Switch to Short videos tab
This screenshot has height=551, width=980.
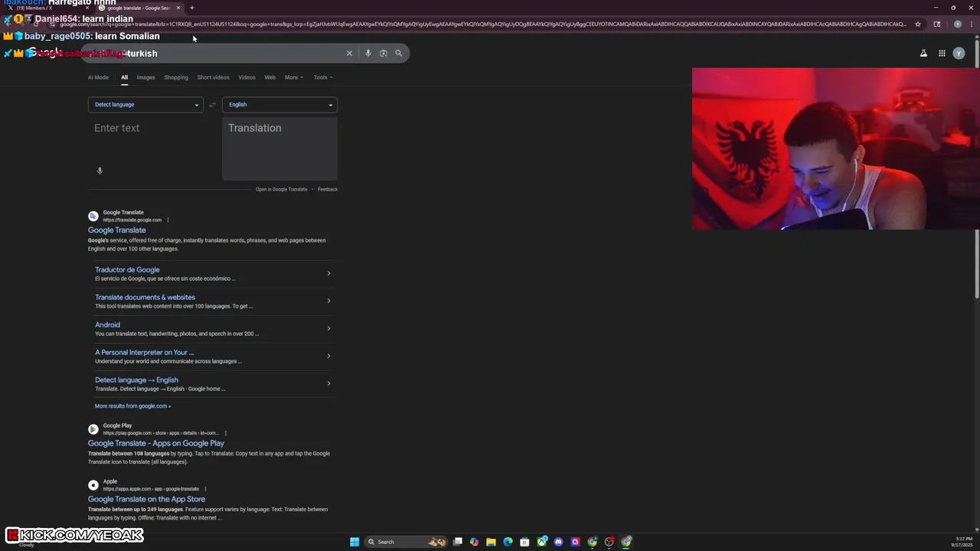coord(213,77)
